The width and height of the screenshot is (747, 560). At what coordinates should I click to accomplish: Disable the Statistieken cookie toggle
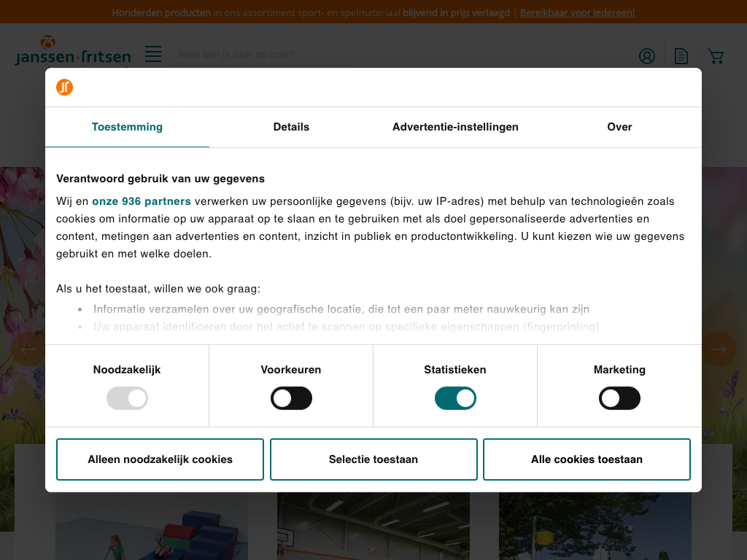(455, 398)
